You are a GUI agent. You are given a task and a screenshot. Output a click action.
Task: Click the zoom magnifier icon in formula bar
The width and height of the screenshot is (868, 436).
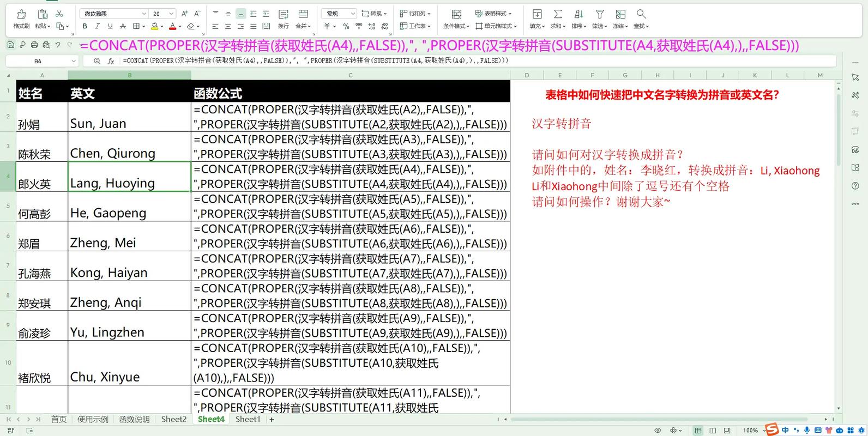pyautogui.click(x=97, y=61)
